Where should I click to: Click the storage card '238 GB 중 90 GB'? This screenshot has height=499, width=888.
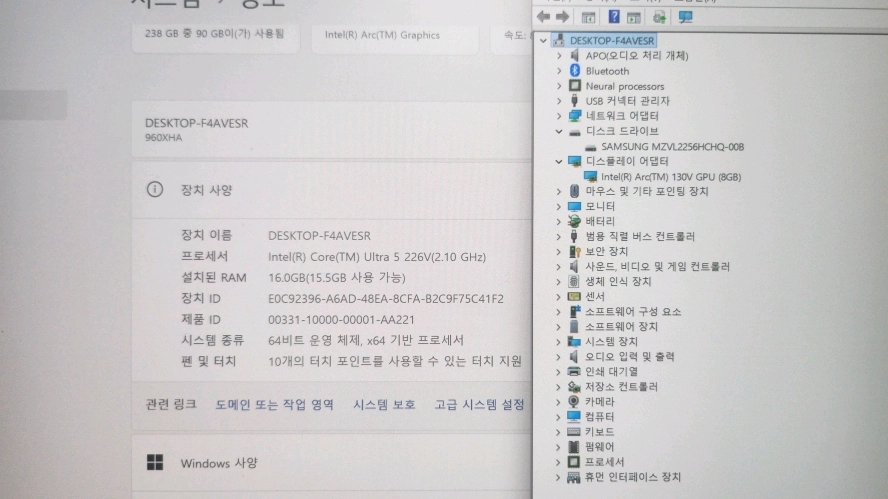point(215,37)
